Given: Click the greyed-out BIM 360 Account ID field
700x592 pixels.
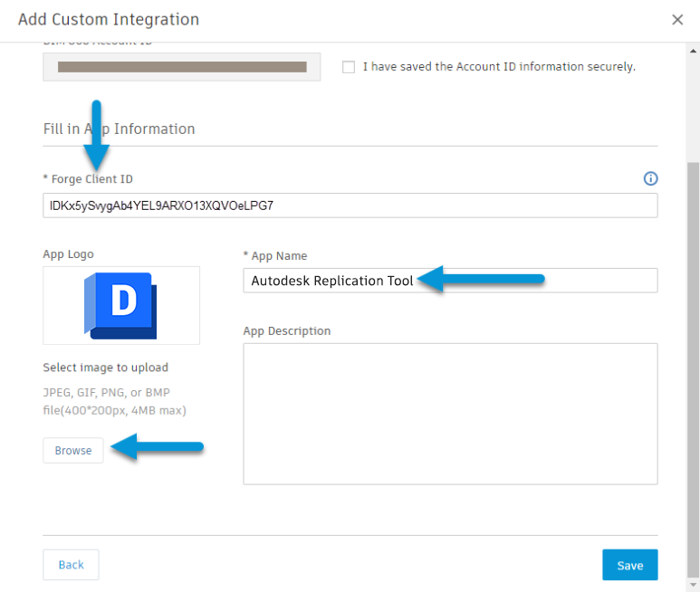Looking at the screenshot, I should coord(181,67).
